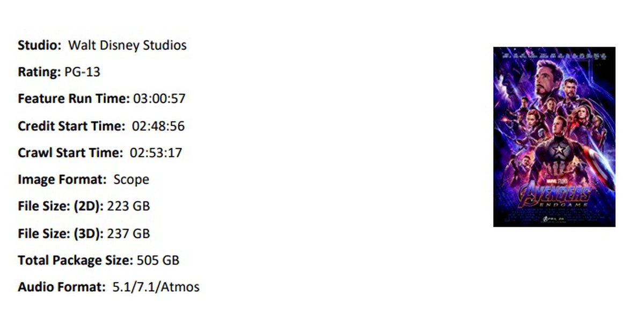Click the "Studio:" label
The width and height of the screenshot is (644, 318).
point(40,45)
